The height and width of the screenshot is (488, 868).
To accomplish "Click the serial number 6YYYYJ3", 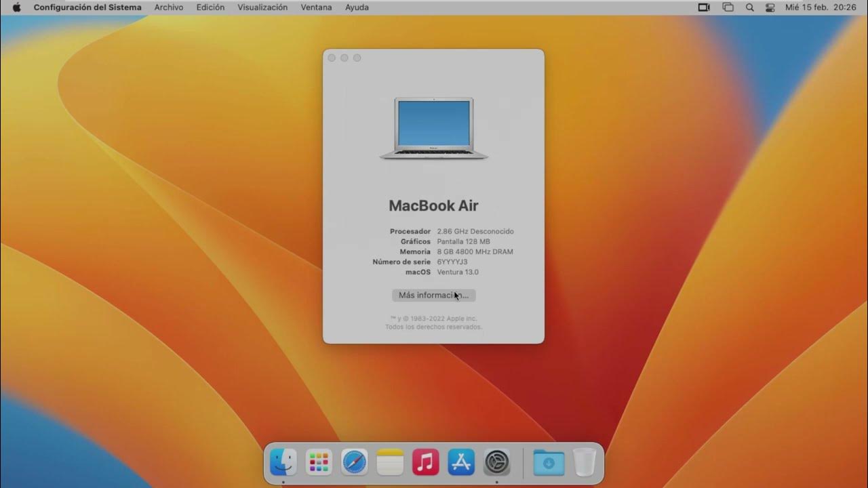I will click(x=452, y=262).
